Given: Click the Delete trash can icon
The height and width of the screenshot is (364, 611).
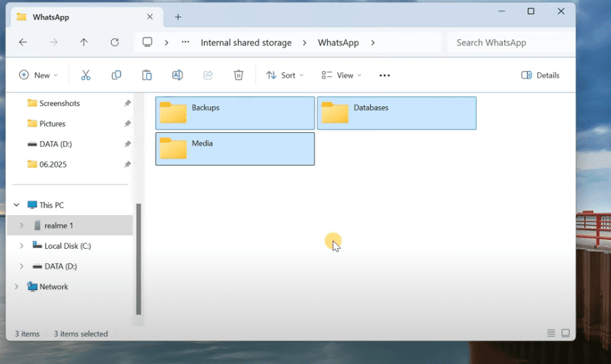Looking at the screenshot, I should [x=239, y=75].
